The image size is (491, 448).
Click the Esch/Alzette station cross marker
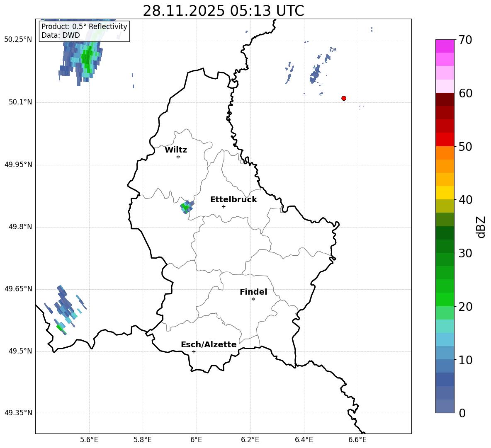pyautogui.click(x=194, y=351)
